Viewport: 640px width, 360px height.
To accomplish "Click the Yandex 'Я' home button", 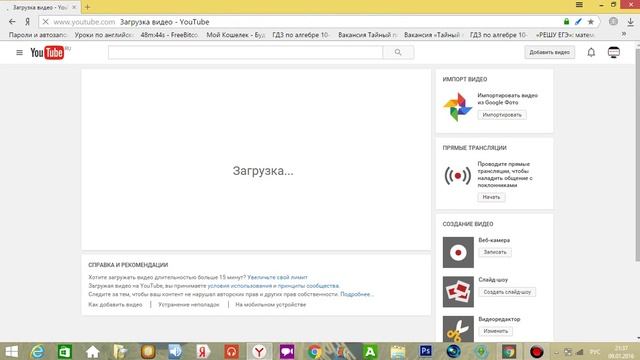I will click(27, 22).
